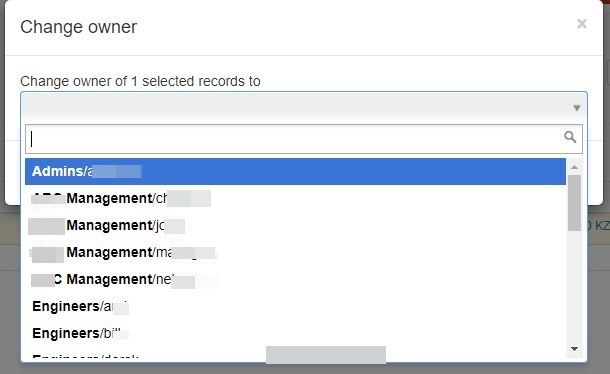Click the owner list scrollbar thumb

574,203
